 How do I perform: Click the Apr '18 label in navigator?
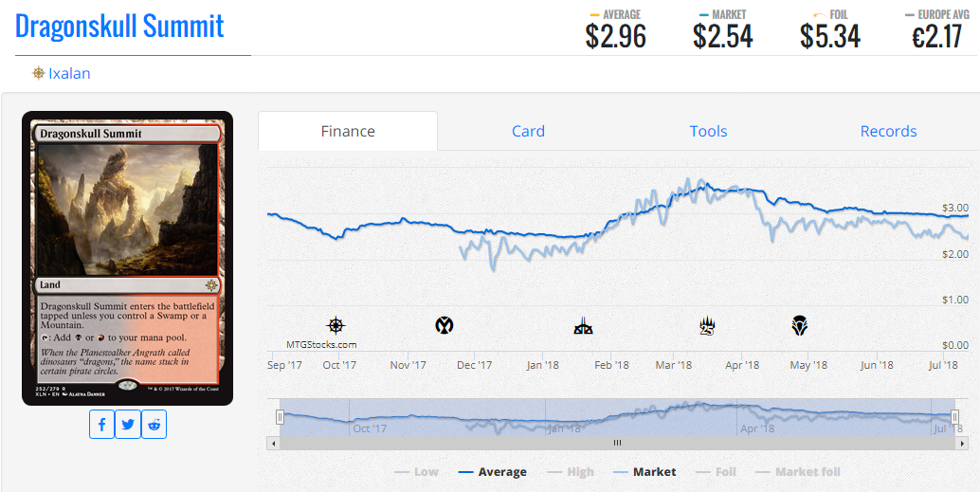tap(757, 428)
